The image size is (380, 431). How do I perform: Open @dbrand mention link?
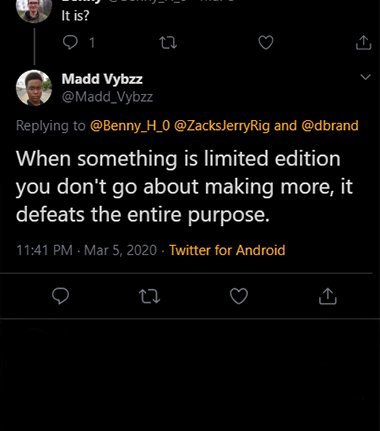[x=330, y=126]
